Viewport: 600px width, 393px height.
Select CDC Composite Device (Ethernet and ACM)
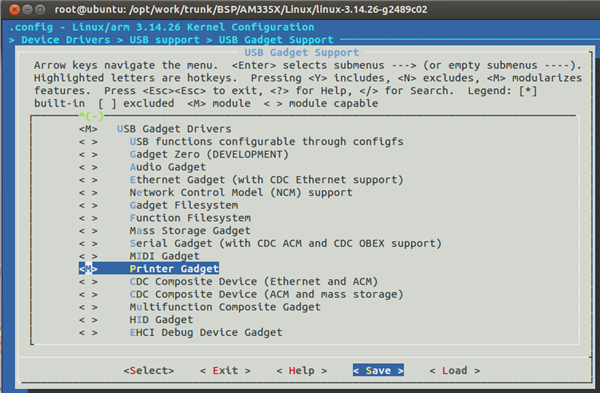click(254, 282)
